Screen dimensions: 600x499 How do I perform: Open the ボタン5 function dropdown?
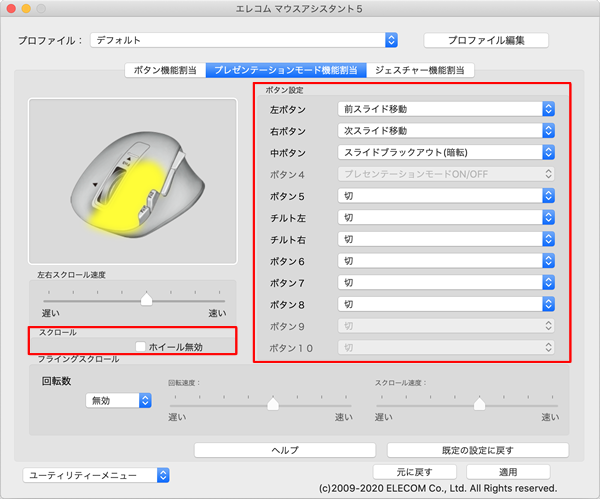[x=446, y=196]
